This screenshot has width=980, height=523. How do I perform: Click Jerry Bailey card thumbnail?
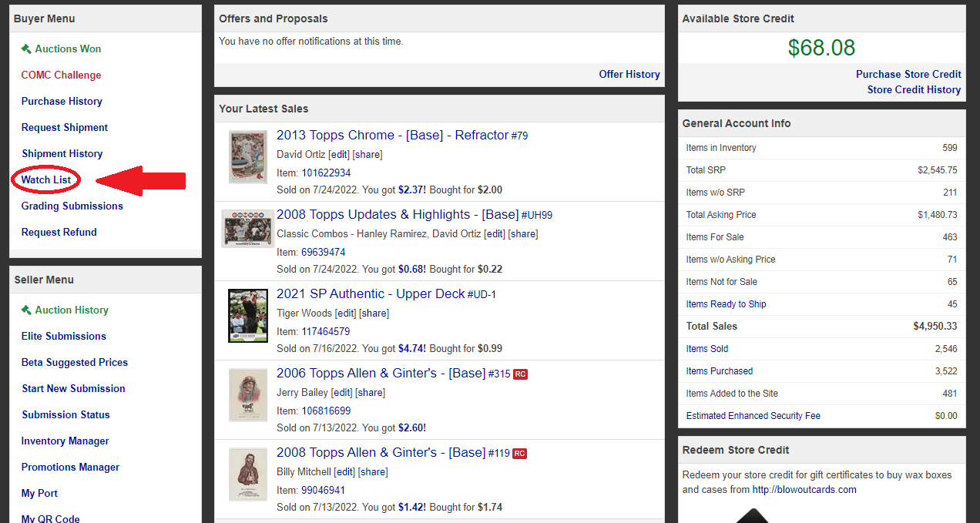click(248, 395)
